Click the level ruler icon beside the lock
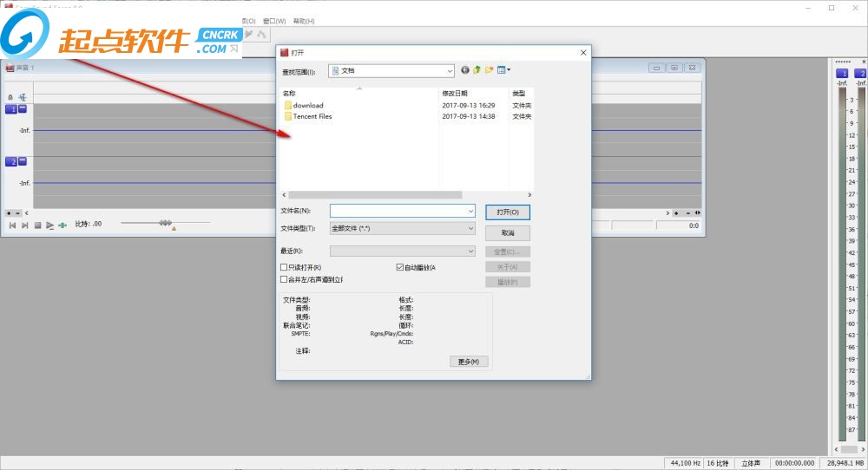The height and width of the screenshot is (470, 868). [x=23, y=97]
